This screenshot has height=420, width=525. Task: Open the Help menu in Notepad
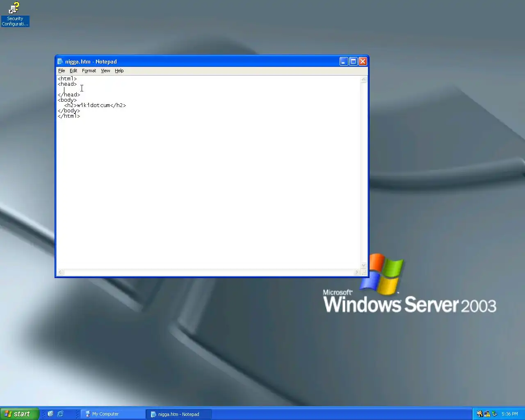click(119, 71)
